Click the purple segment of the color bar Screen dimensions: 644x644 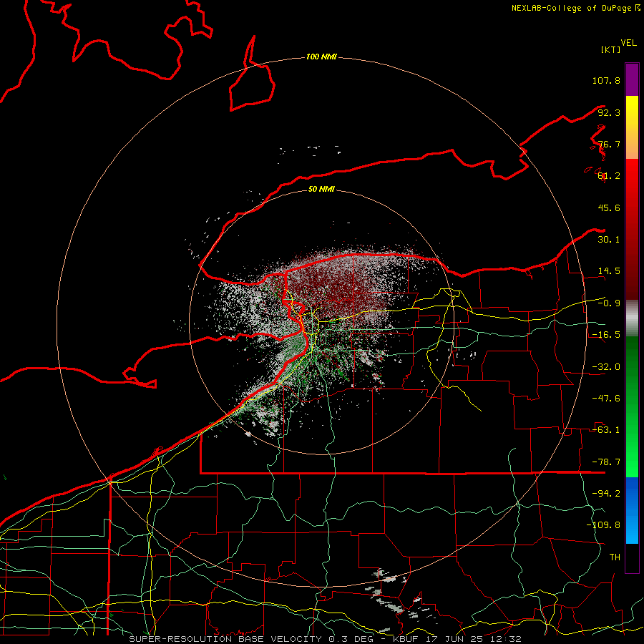(x=632, y=79)
